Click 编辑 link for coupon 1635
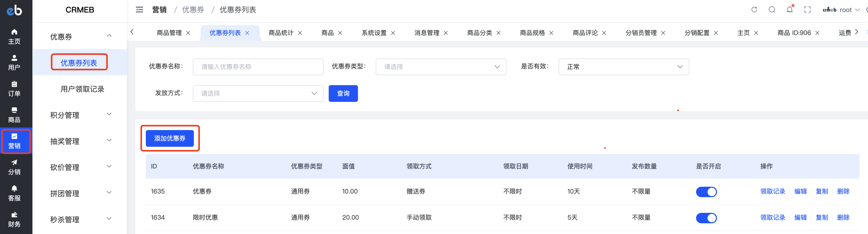The height and width of the screenshot is (234, 868). [x=800, y=191]
